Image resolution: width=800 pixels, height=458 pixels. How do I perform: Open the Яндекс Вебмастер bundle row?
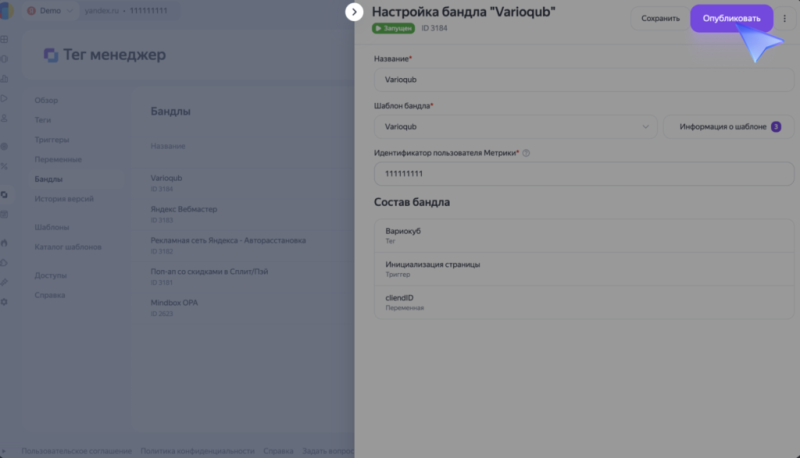click(x=243, y=214)
